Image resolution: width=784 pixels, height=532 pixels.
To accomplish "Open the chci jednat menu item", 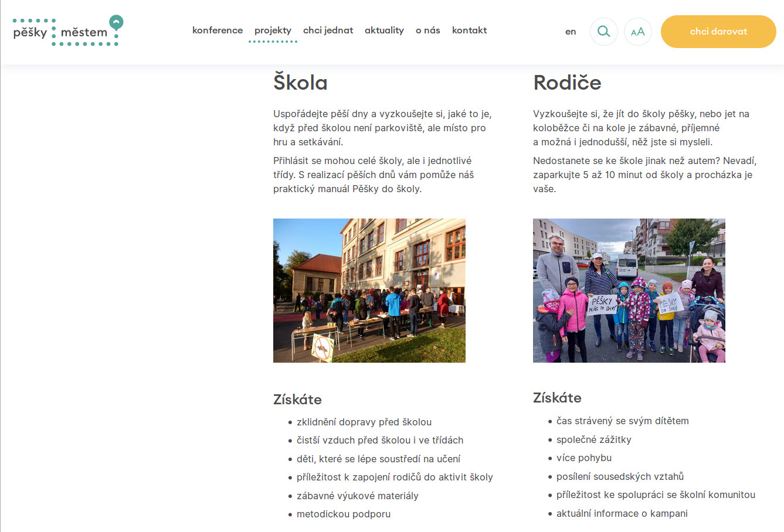I will click(x=328, y=30).
